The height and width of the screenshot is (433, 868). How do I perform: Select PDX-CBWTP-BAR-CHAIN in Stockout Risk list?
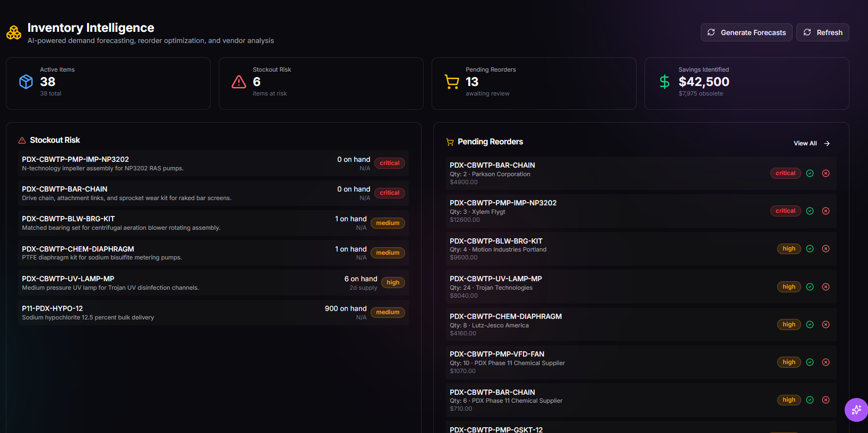click(213, 193)
